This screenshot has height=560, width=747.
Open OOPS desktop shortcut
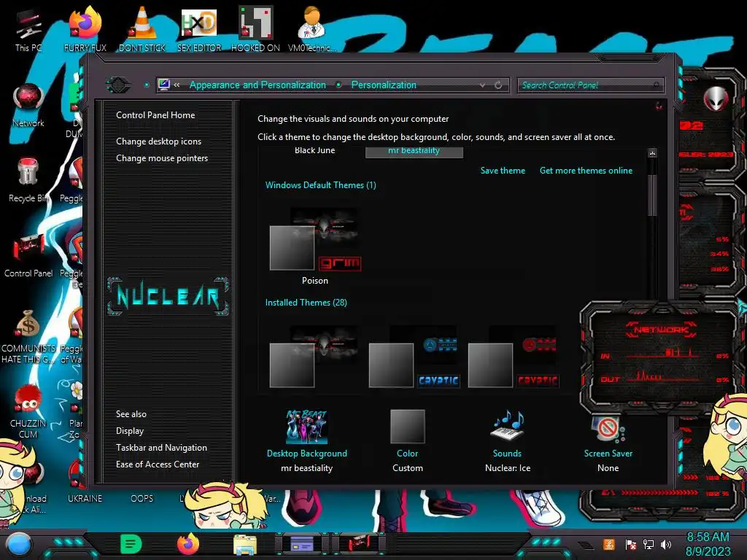point(142,498)
